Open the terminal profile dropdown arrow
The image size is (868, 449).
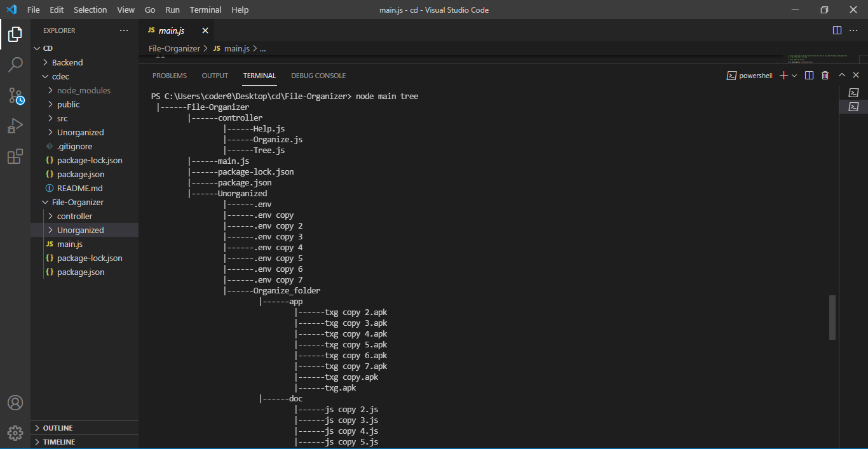click(794, 75)
